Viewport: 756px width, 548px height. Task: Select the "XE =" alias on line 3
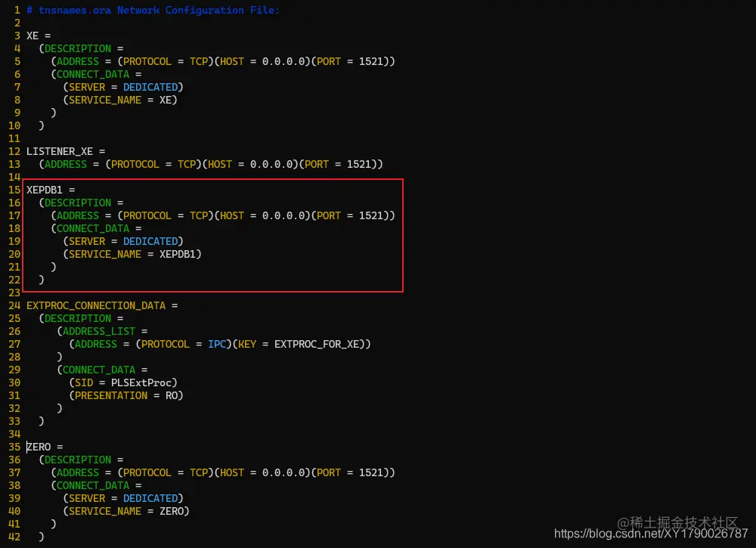(39, 36)
